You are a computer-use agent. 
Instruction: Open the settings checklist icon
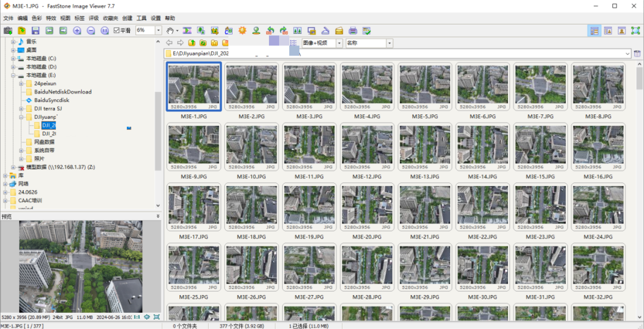(367, 30)
